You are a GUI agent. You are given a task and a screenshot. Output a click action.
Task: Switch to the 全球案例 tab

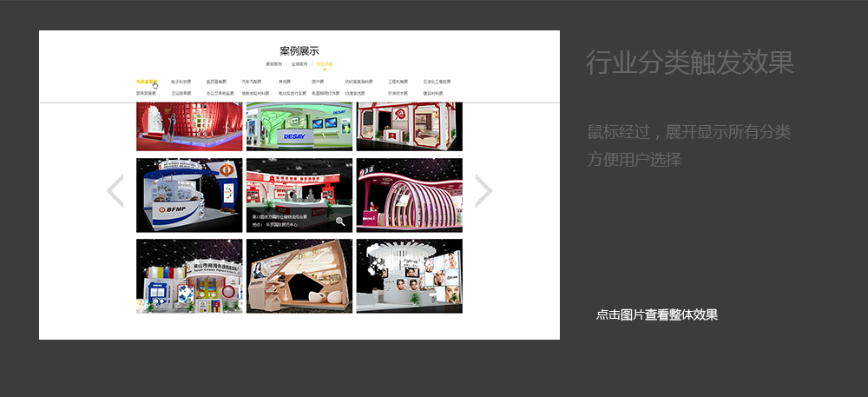click(x=299, y=64)
